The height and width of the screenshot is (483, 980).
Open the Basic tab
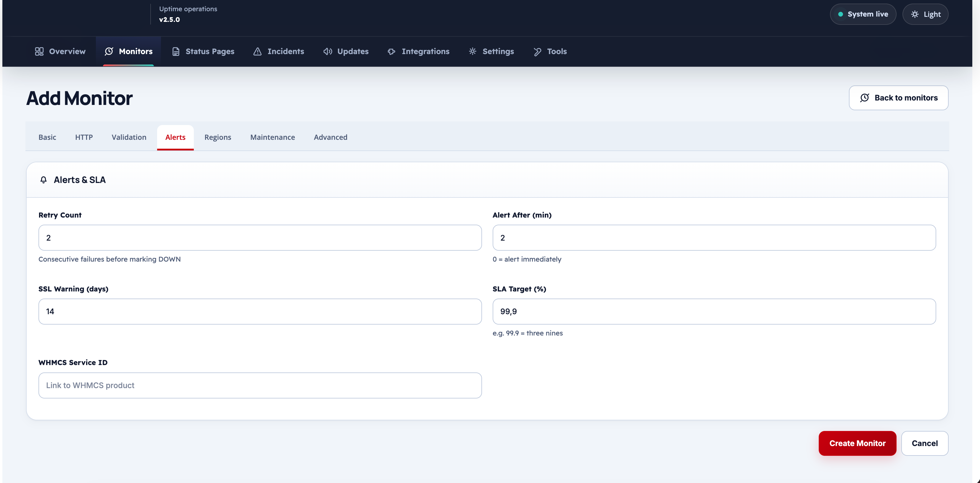pos(47,137)
